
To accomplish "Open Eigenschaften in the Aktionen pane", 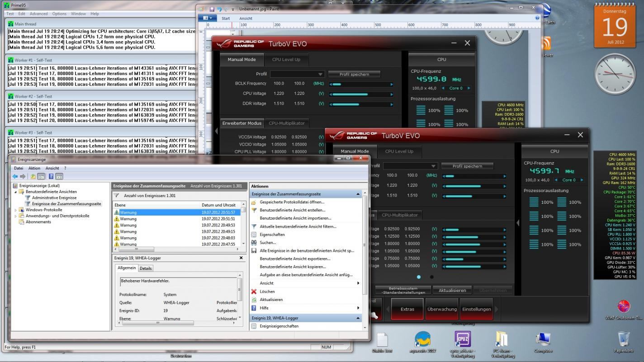I will point(272,235).
